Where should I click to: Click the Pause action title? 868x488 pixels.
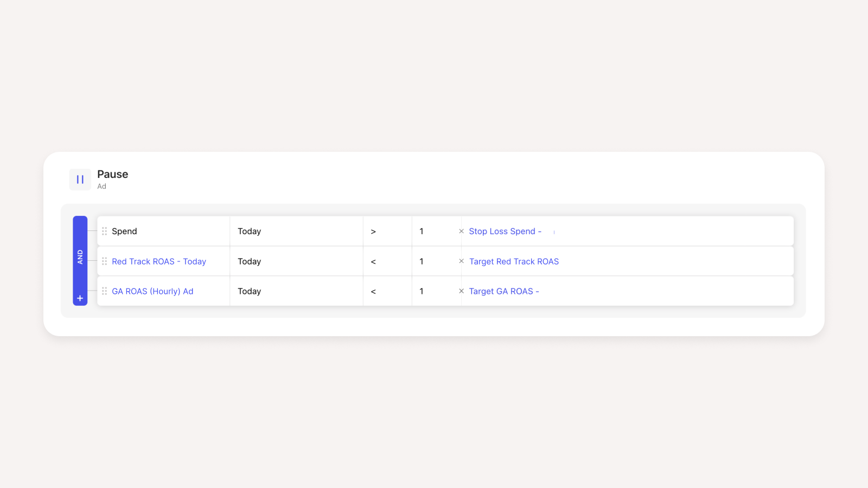[x=113, y=174]
